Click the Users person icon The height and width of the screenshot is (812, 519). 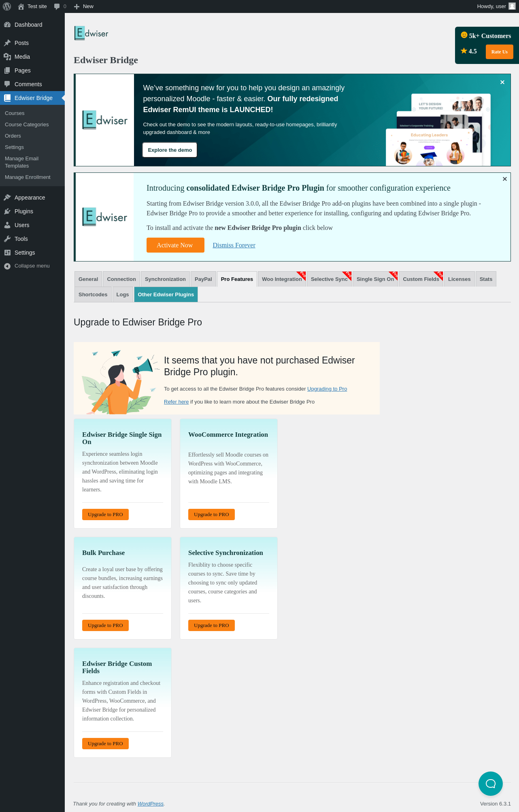click(x=7, y=225)
